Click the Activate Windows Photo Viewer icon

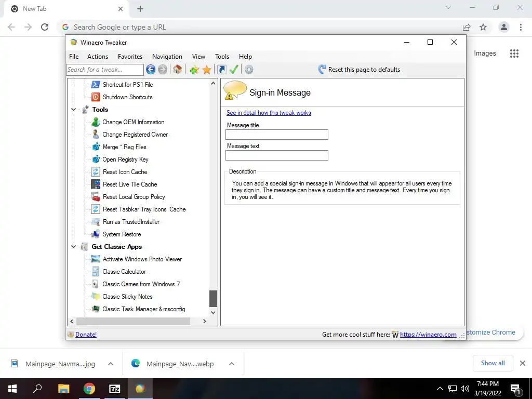tap(96, 259)
